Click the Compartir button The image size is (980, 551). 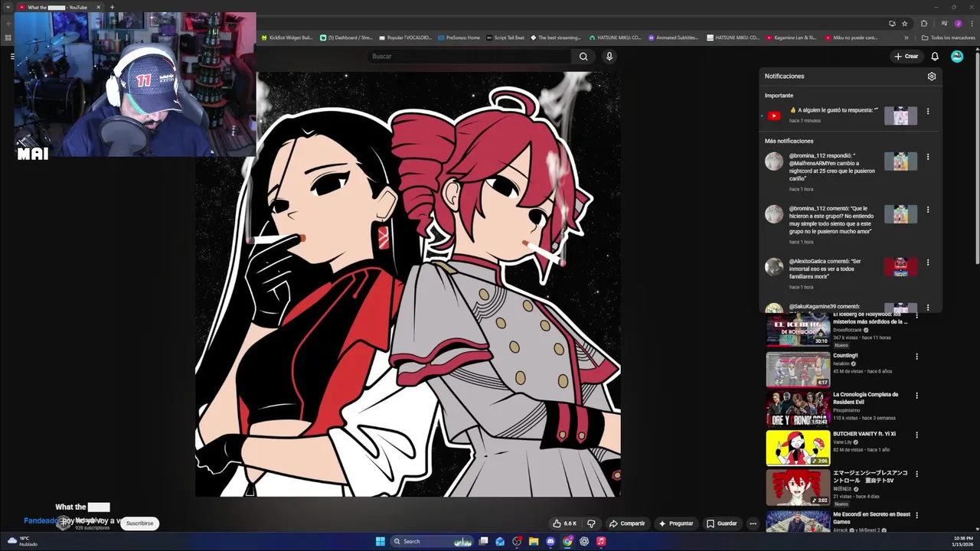(627, 523)
